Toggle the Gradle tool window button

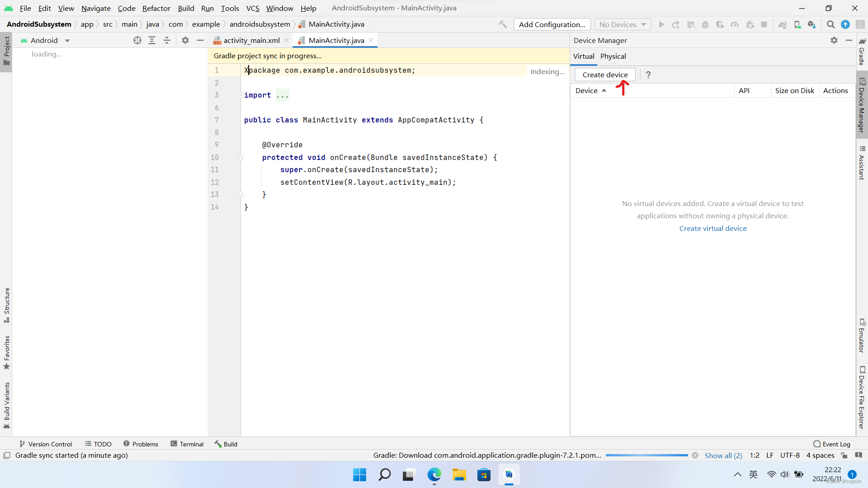pos(862,51)
